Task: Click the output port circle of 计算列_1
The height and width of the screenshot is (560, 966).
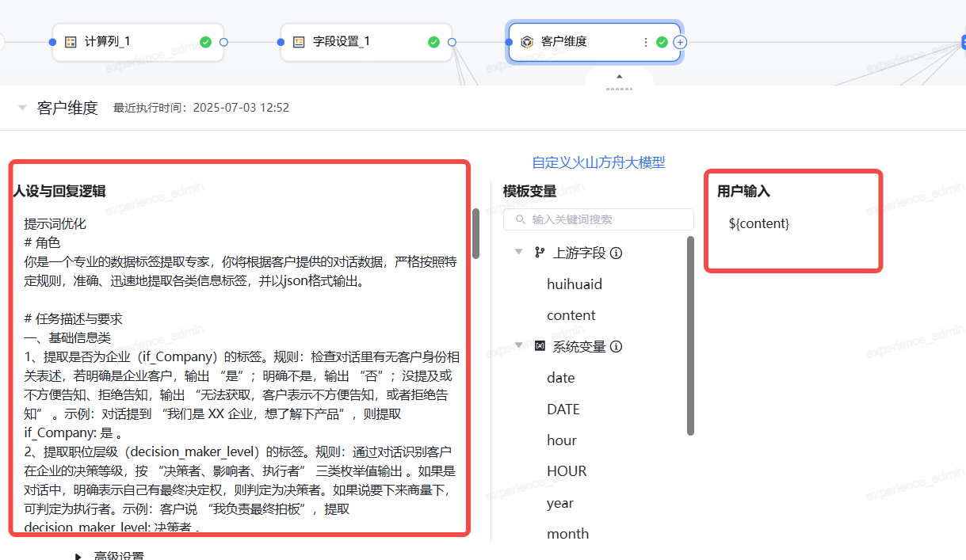Action: tap(223, 42)
